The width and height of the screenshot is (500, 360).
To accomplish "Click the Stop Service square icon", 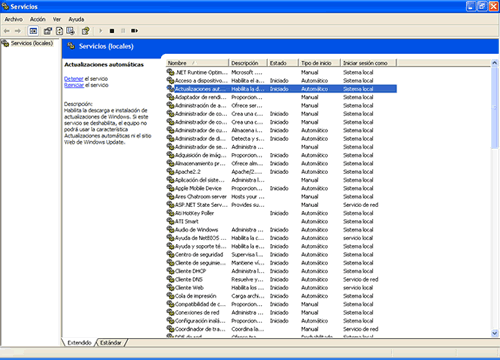I will point(112,31).
